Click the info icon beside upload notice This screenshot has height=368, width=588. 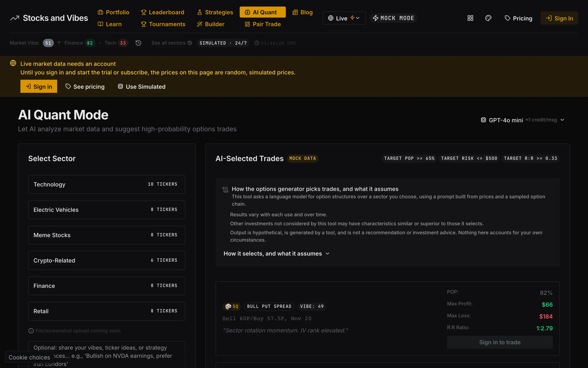click(31, 331)
